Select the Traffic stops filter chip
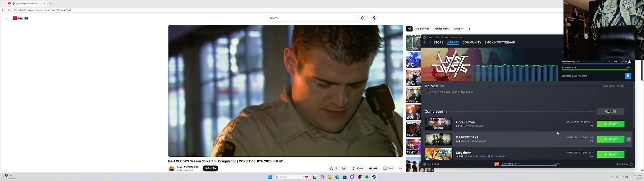This screenshot has height=181, width=644. [422, 29]
